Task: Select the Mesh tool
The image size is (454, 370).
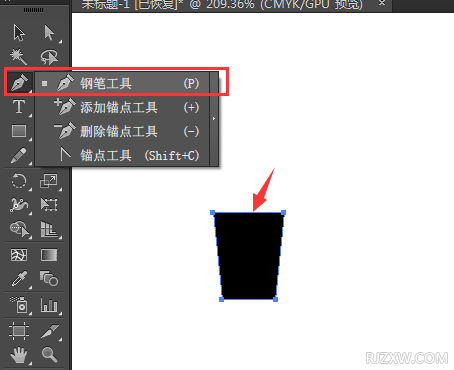Action: [x=19, y=255]
